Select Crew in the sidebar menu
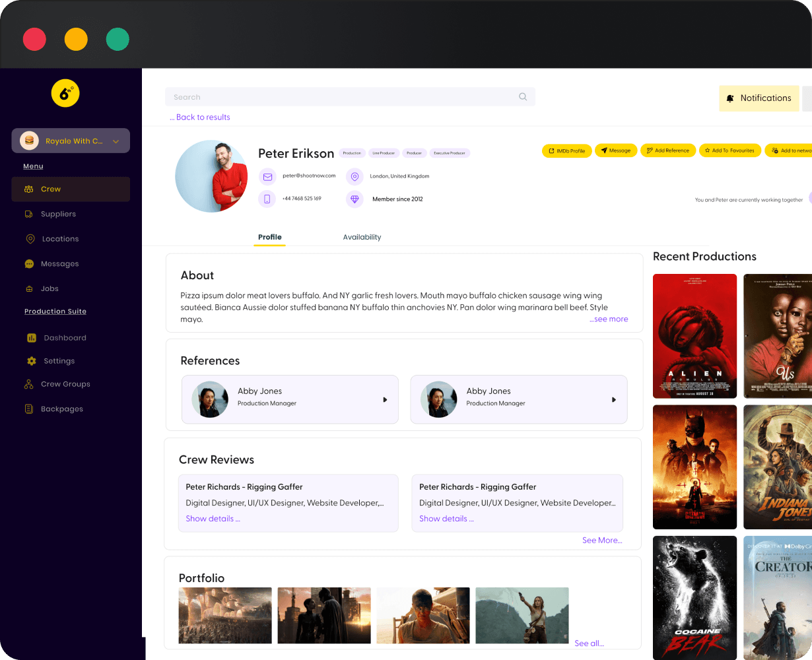 pos(71,189)
